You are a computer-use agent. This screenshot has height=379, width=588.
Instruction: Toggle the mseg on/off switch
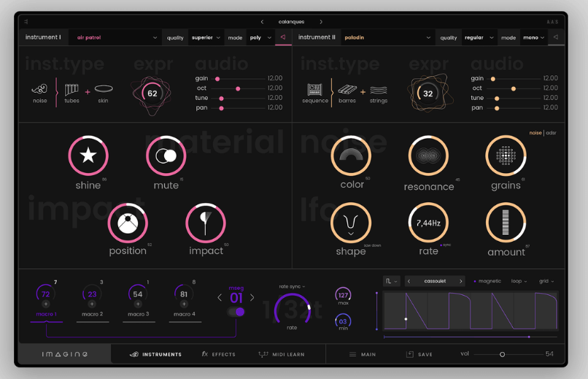coord(236,312)
